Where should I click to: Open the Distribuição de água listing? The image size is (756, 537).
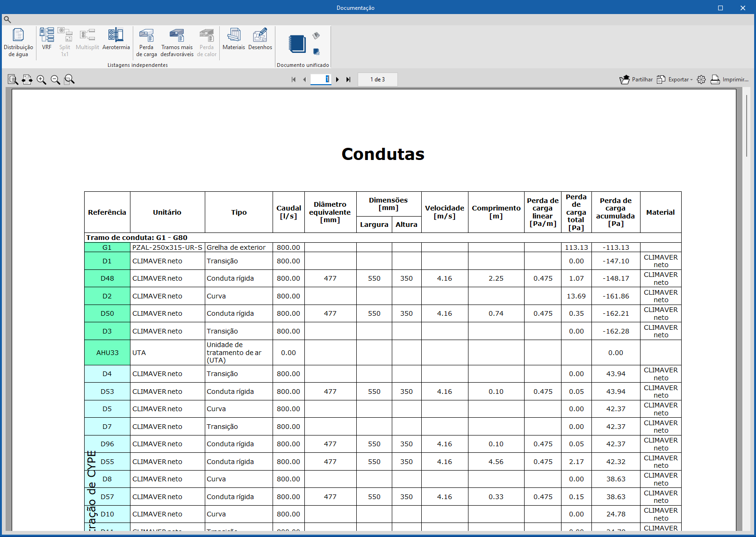coord(18,43)
